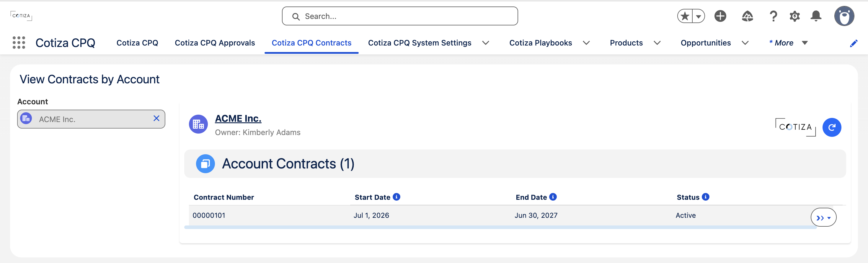Click the Contract Number column header
868x263 pixels.
[x=224, y=197]
